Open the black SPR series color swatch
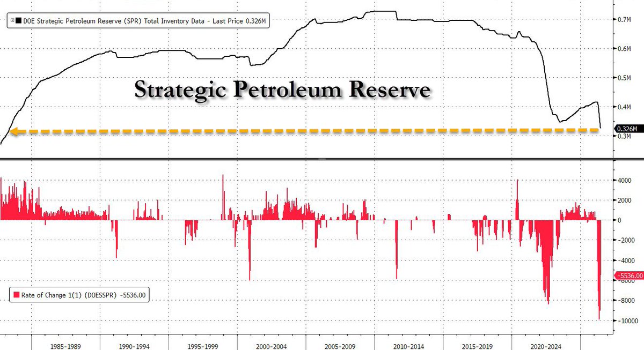 [19, 21]
